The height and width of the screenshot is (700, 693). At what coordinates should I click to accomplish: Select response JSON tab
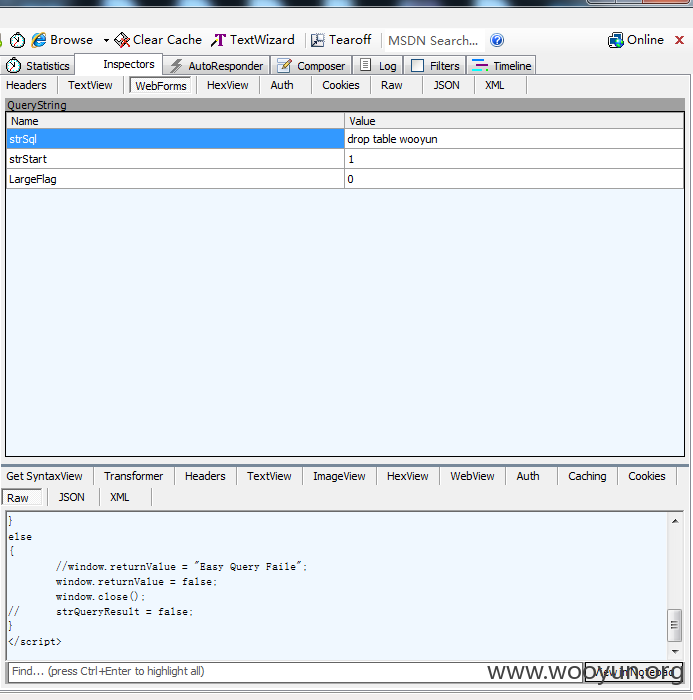pos(71,497)
